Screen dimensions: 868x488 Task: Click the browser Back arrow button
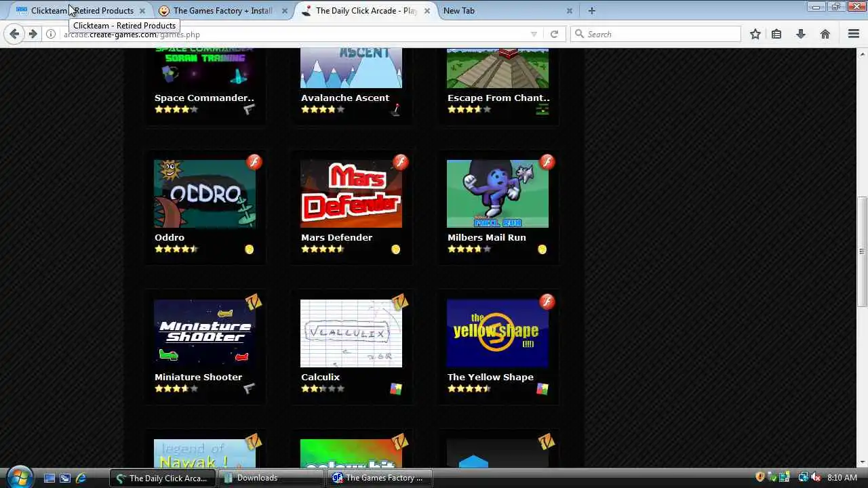point(14,34)
